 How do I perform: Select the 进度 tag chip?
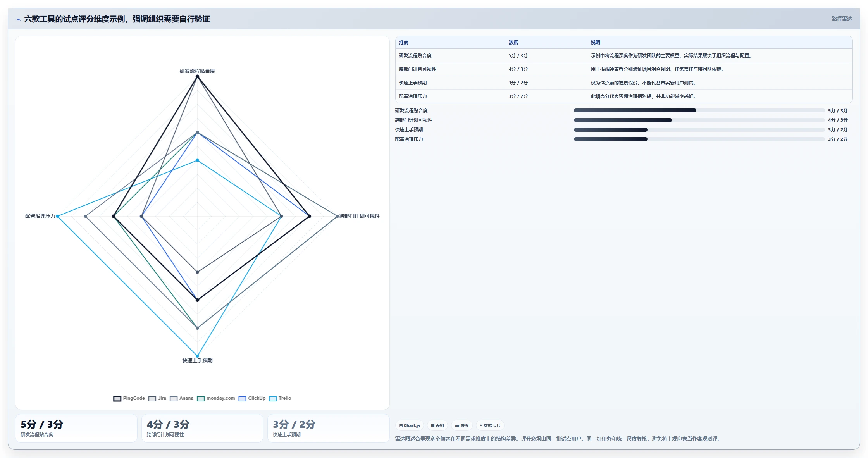[x=462, y=425]
